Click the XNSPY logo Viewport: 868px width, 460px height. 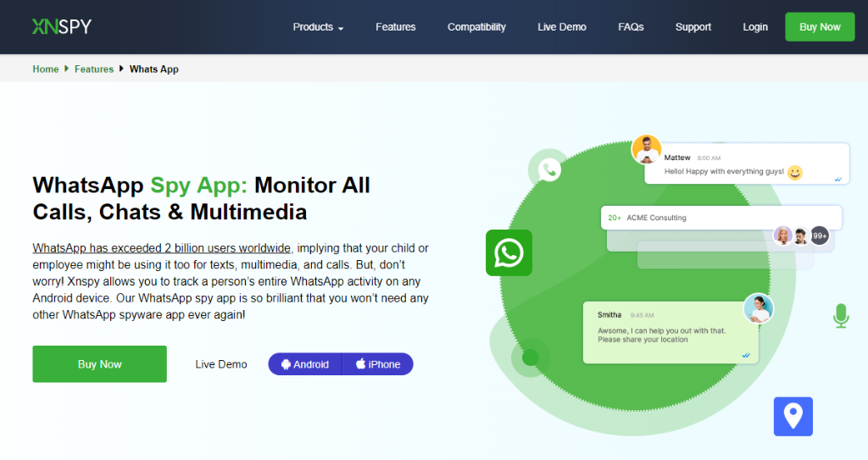click(61, 26)
